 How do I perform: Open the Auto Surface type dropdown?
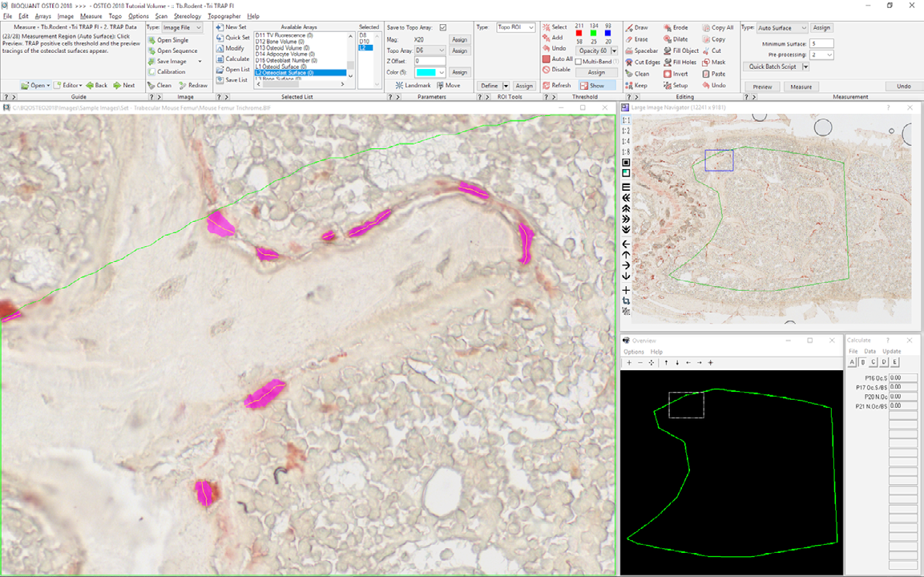tap(804, 28)
